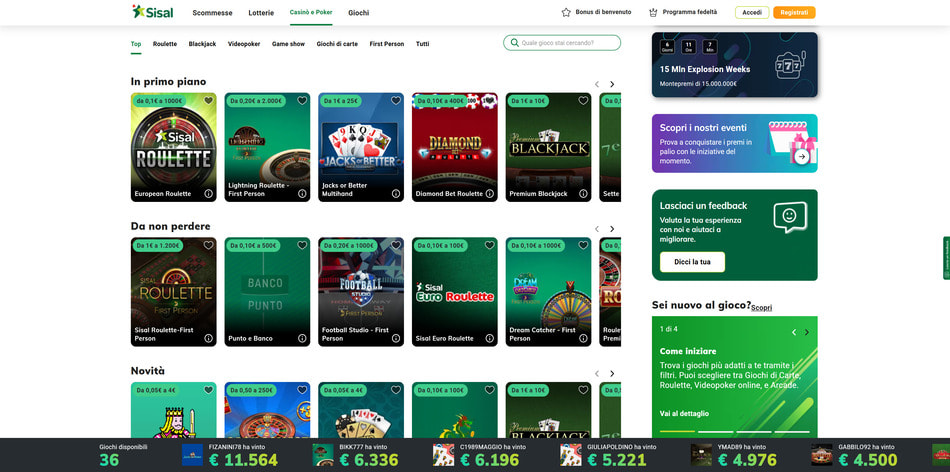Screen dimensions: 950x472
Task: Go to previous Come iniziare tip
Action: point(794,333)
